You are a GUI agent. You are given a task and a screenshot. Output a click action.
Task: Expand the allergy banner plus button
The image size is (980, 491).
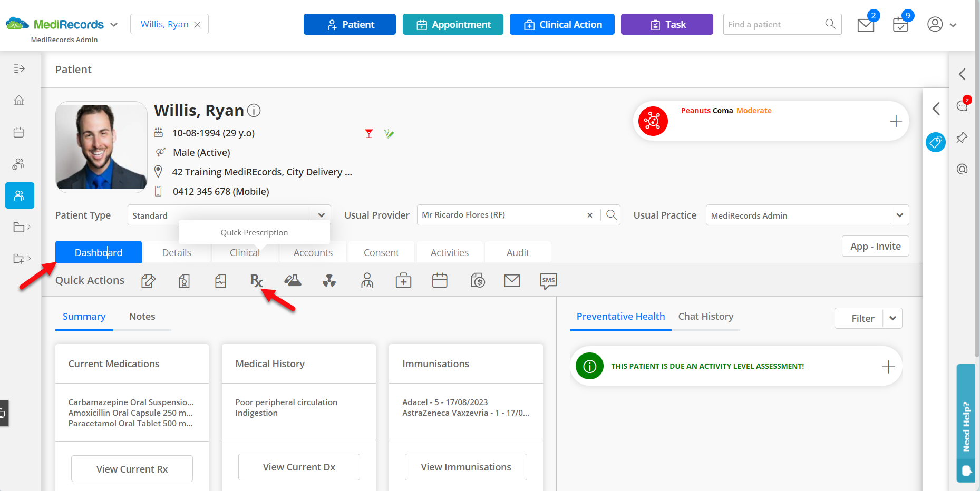(896, 121)
